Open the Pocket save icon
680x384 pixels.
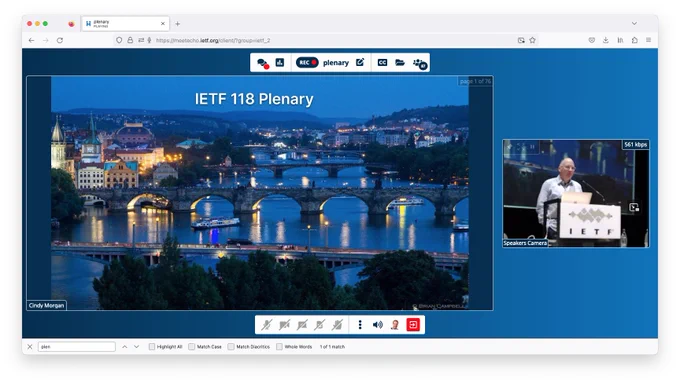pos(592,40)
